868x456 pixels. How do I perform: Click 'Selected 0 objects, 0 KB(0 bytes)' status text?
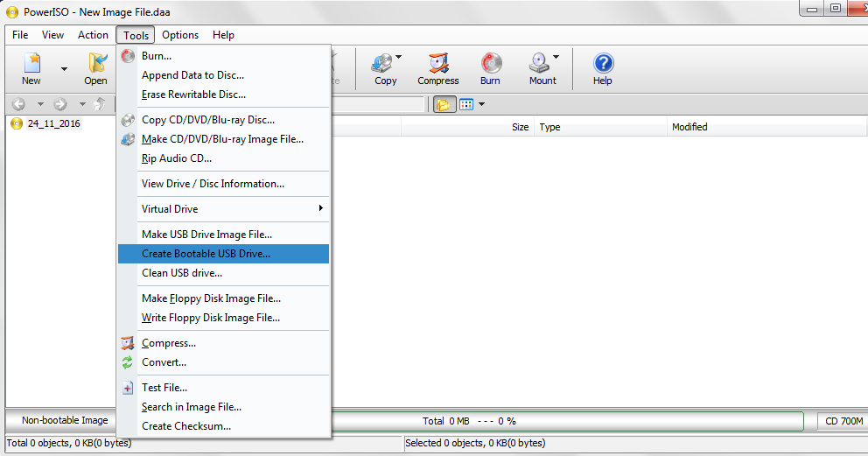[x=475, y=443]
